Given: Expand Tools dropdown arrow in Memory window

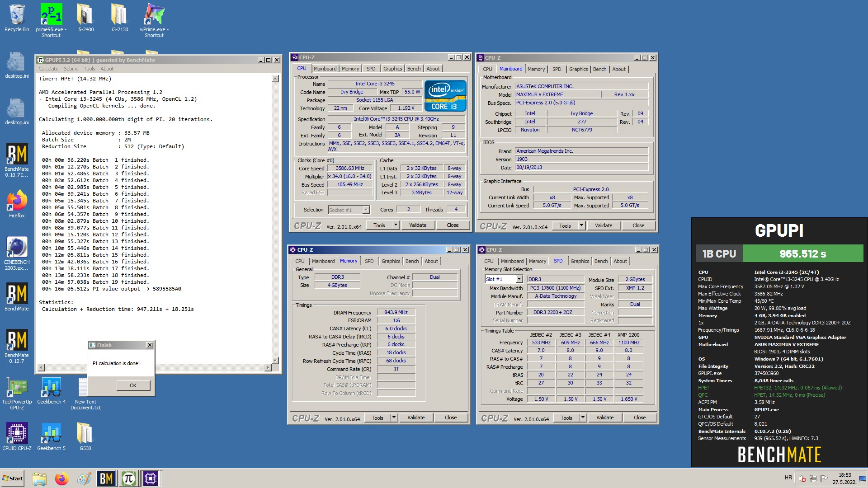Looking at the screenshot, I should (x=394, y=418).
